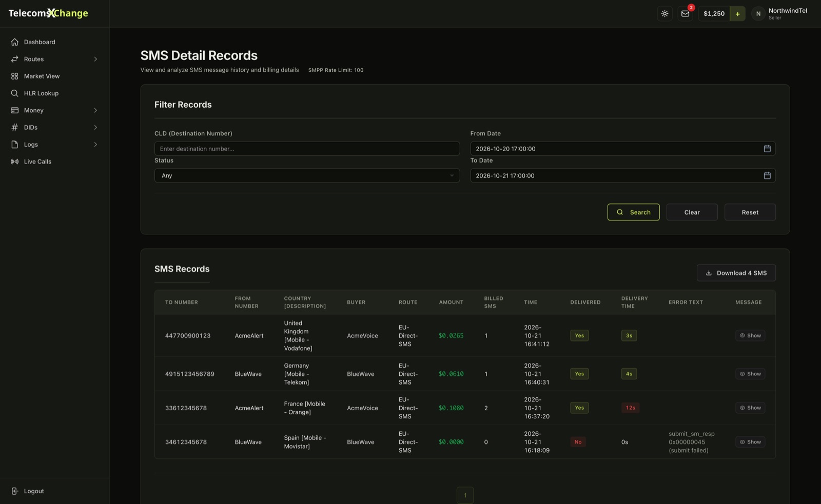Show message for 34612345678 row
Viewport: 821px width, 504px height.
point(750,442)
